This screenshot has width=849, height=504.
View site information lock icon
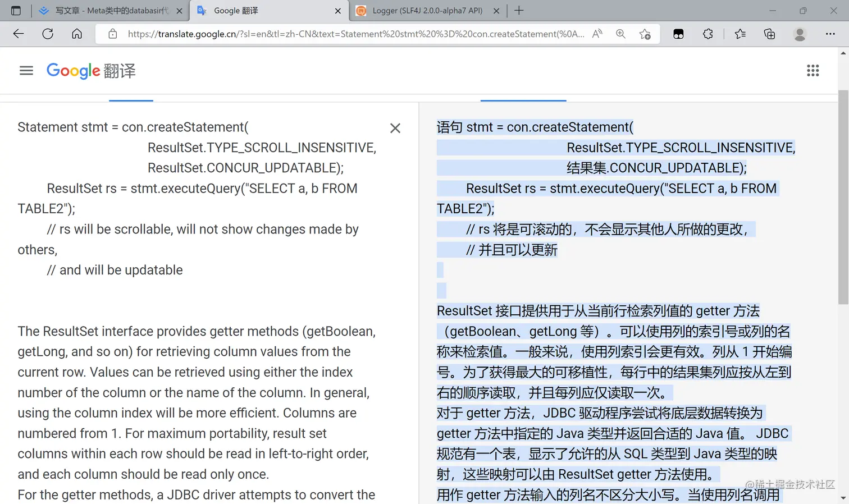(113, 34)
